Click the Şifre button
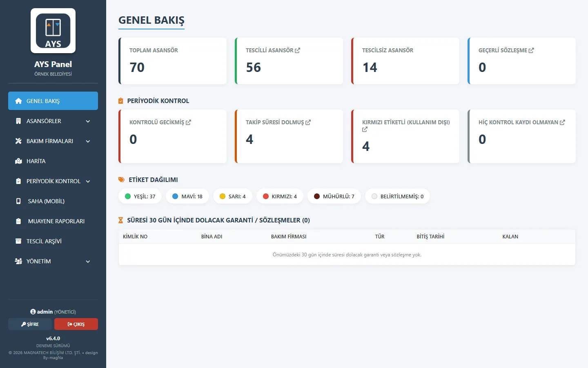 (x=30, y=324)
